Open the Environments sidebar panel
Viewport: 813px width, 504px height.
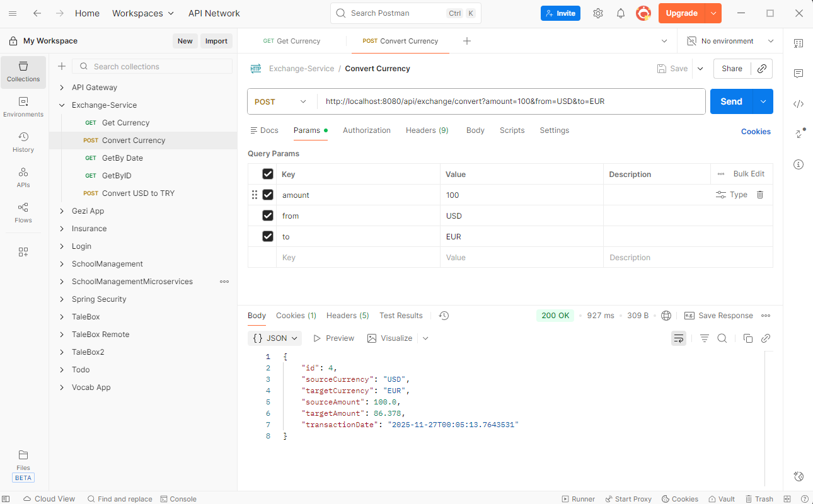pos(23,107)
